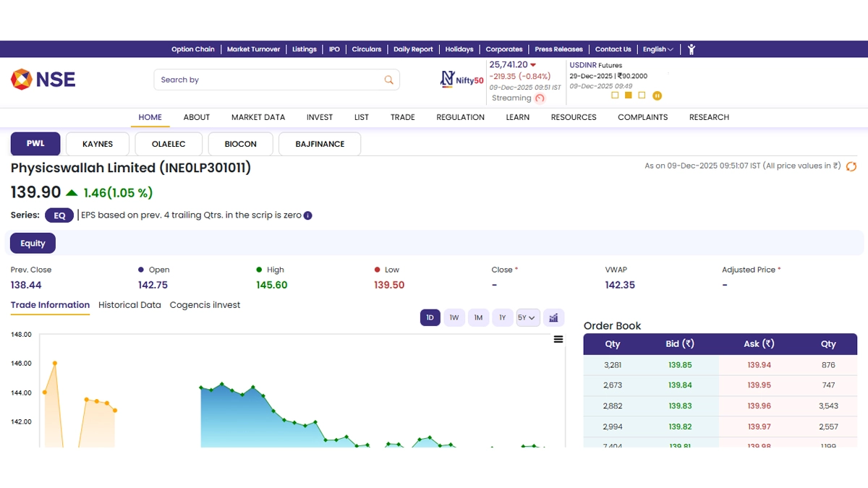Select the KAYNES stock tab
The image size is (868, 488).
[x=98, y=144]
